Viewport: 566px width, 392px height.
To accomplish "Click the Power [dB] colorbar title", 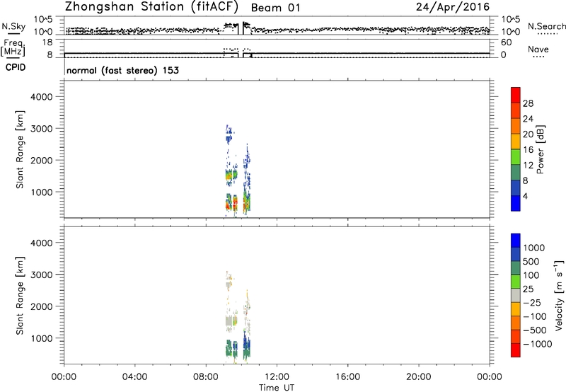I will [540, 149].
